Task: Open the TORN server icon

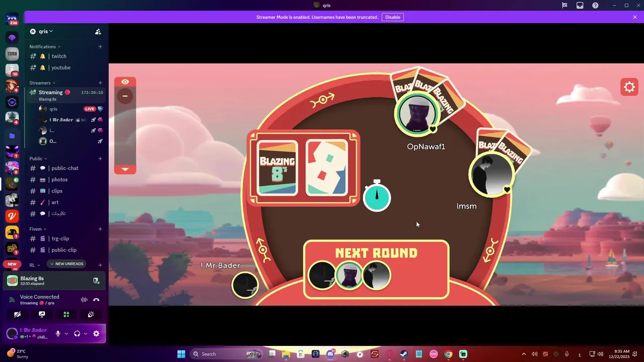Action: click(x=12, y=54)
